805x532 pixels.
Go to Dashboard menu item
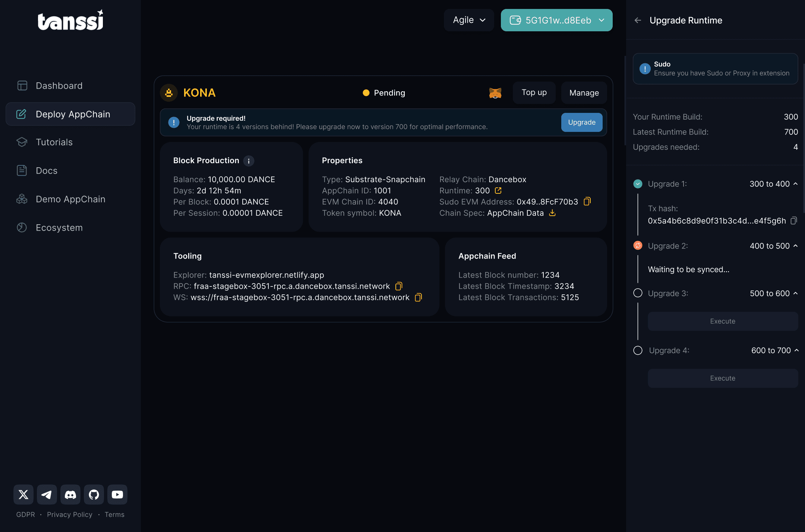coord(70,86)
